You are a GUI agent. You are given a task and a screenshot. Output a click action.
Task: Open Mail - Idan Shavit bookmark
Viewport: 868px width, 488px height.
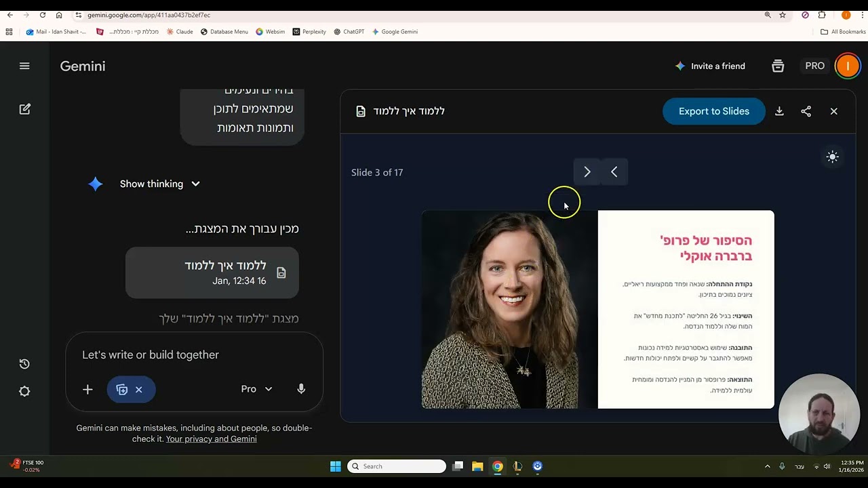tap(56, 31)
